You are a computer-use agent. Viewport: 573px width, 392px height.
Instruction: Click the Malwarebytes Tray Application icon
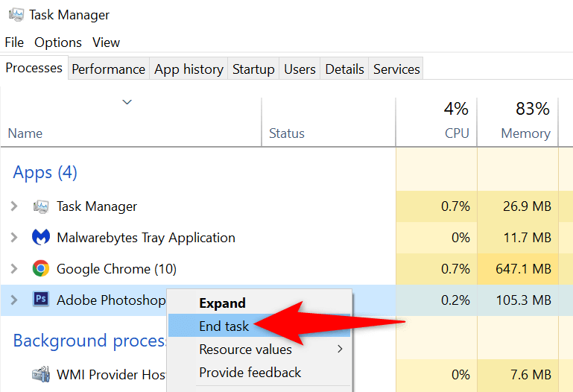click(41, 238)
